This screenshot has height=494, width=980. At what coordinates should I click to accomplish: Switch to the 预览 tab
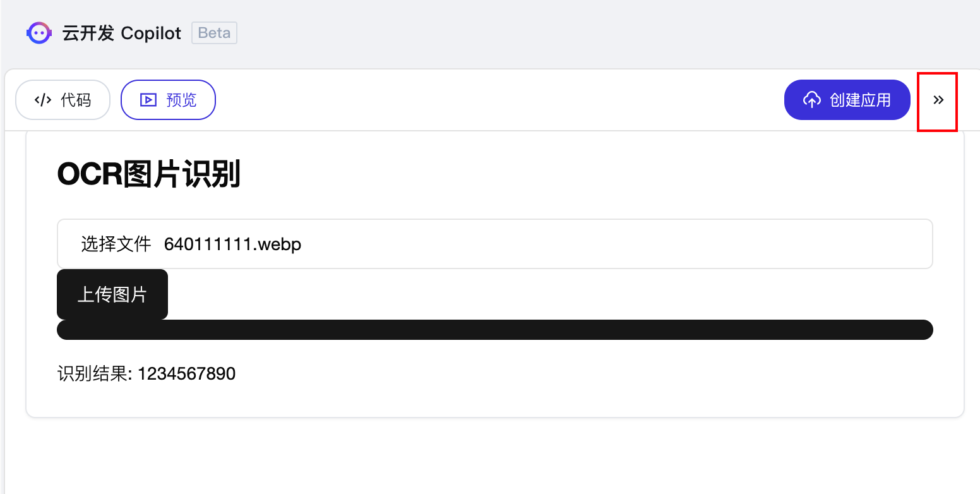(x=168, y=100)
